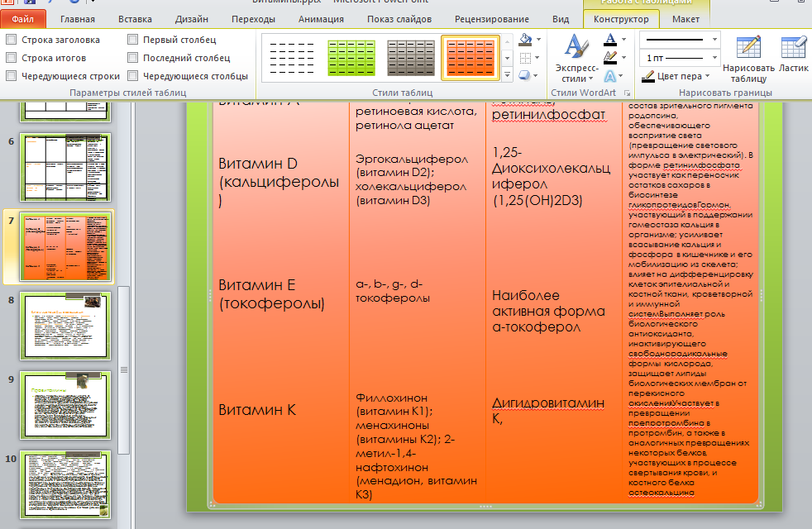Click the 1,25-Диоксихолекальциферол cell
Screen dimensions: 812x529
click(x=551, y=176)
